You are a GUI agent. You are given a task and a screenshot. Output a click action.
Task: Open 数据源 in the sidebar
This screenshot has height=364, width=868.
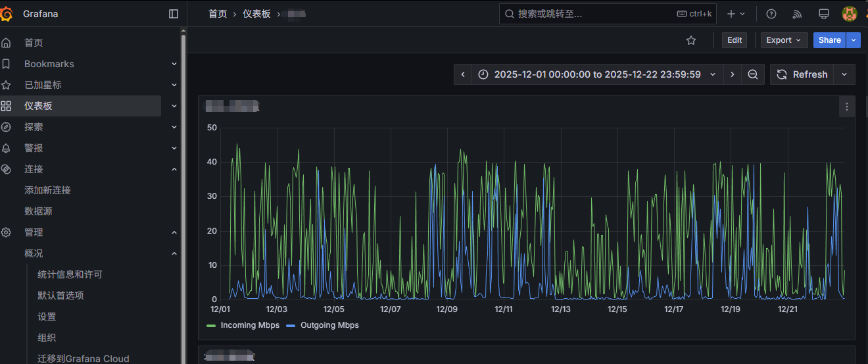coord(38,211)
